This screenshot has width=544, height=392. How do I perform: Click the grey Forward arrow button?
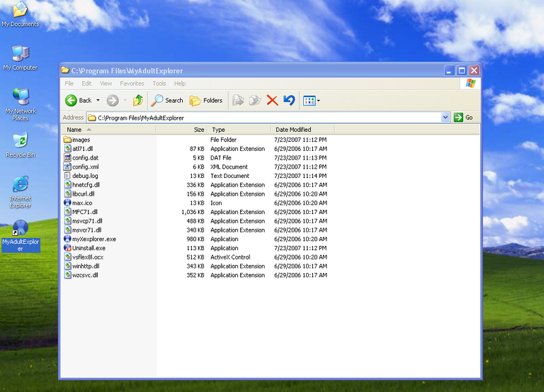[112, 101]
